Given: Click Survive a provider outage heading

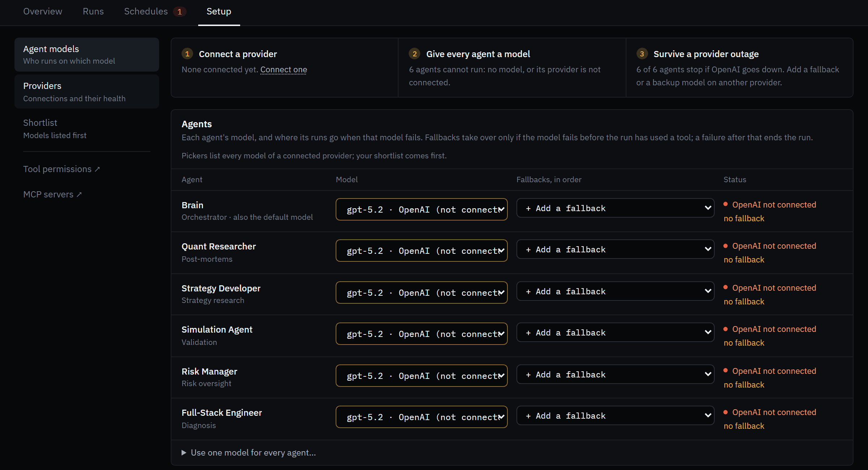Looking at the screenshot, I should click(x=706, y=54).
